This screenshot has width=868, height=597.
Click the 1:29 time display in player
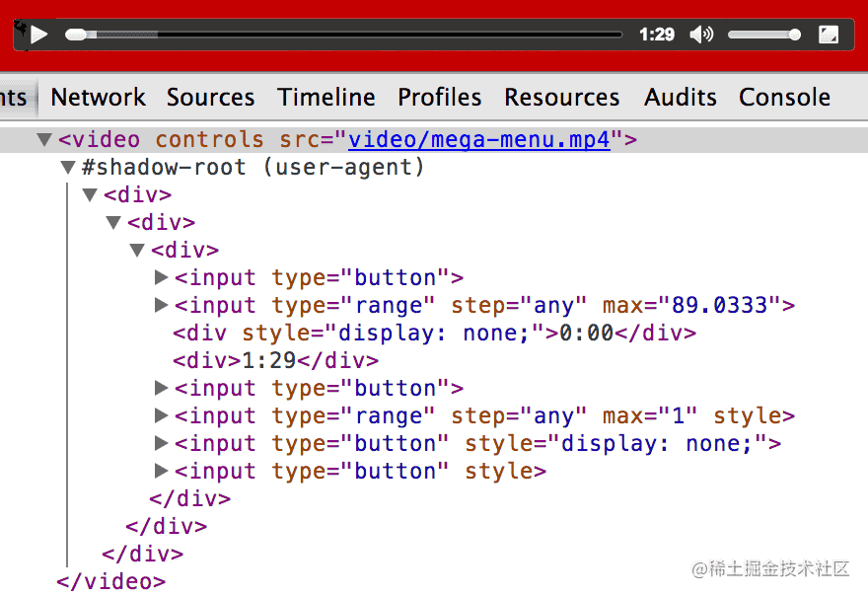point(657,35)
